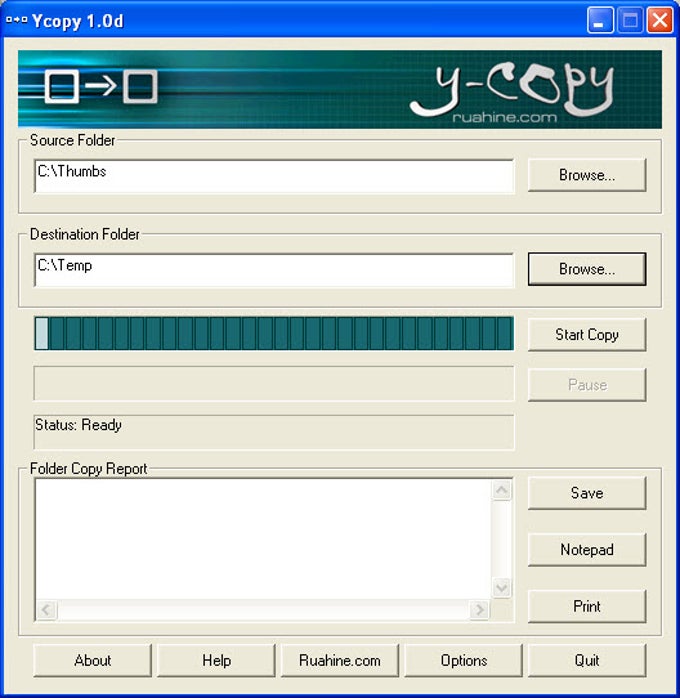
Task: Click the Ycopy title bar icon
Action: [16, 20]
